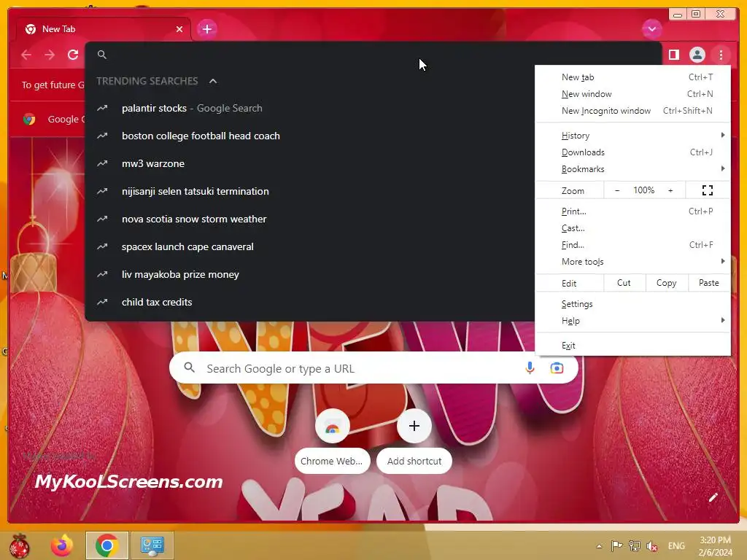
Task: Open a New Incognito window
Action: (632, 111)
